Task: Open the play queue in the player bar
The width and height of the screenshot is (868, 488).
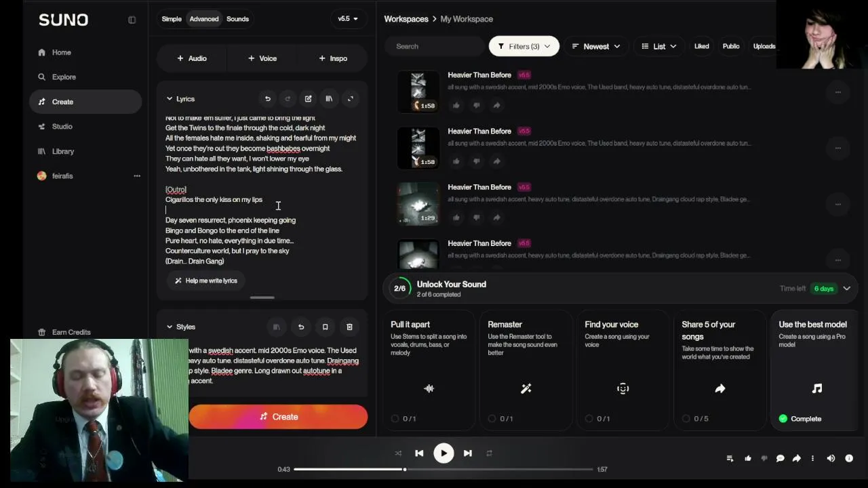Action: tap(730, 458)
